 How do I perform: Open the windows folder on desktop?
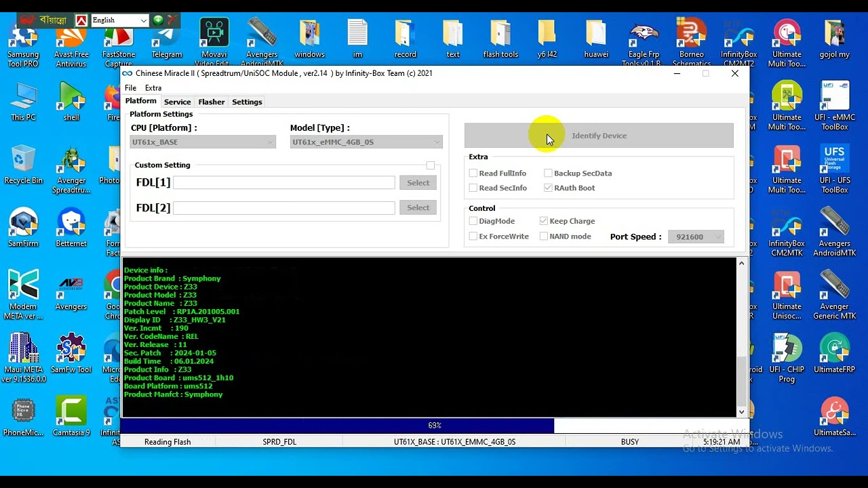pos(310,39)
